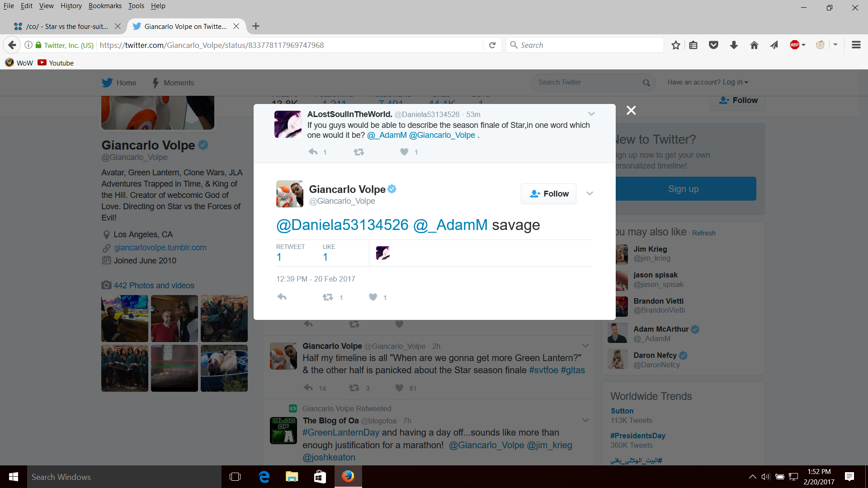Screen dimensions: 868x488
Task: Open @_AdamM mention link in the top tweet
Action: click(x=387, y=135)
